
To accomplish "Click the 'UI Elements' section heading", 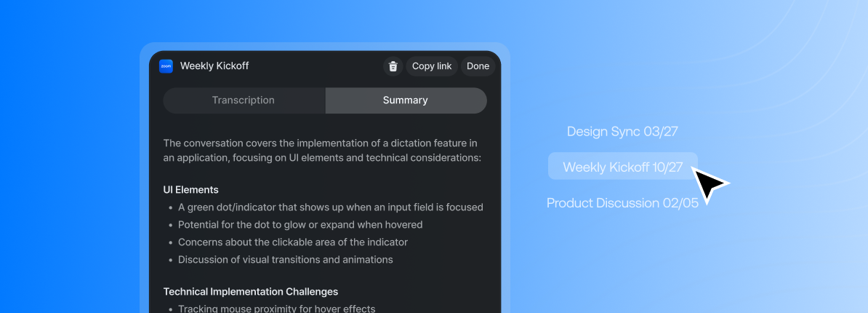I will tap(191, 190).
